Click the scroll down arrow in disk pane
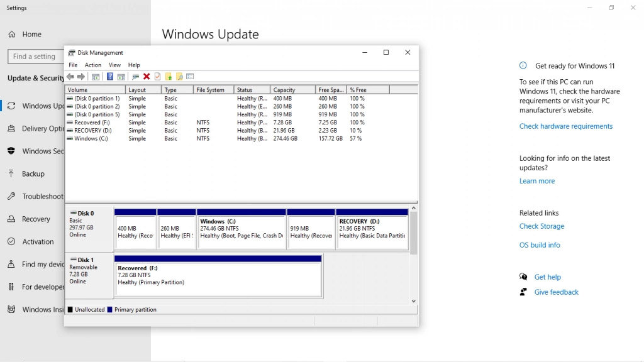 click(414, 301)
